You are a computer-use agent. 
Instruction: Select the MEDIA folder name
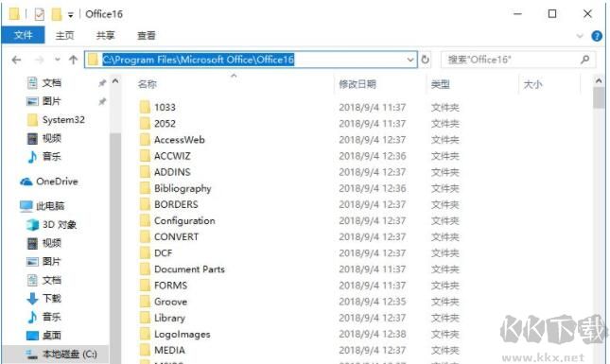click(169, 351)
